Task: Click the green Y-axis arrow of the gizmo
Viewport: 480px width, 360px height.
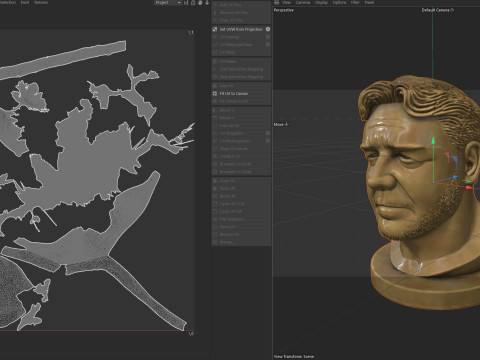Action: click(x=433, y=140)
